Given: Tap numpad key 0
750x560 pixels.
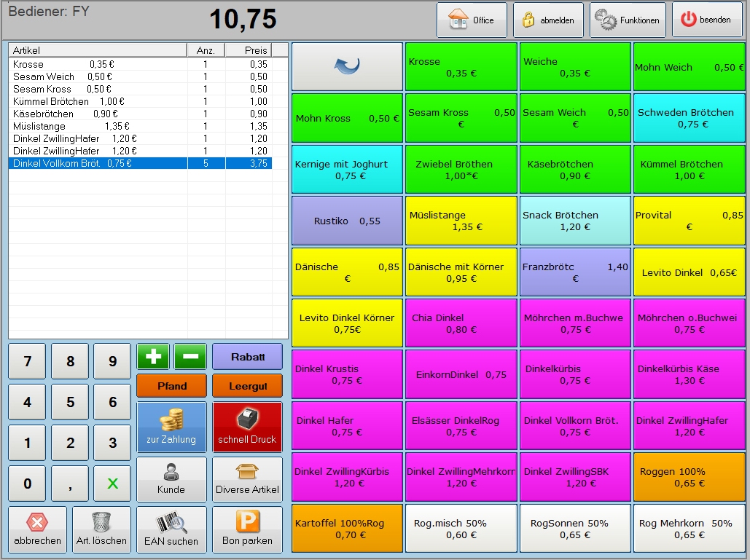Looking at the screenshot, I should [x=27, y=484].
